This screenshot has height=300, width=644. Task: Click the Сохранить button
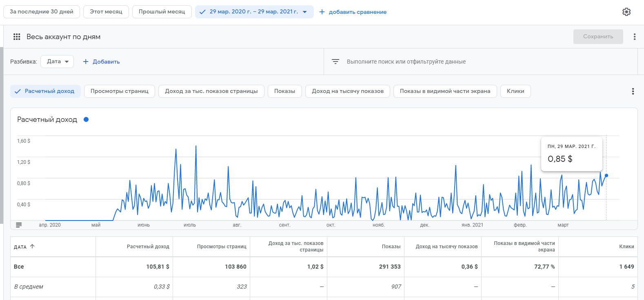(x=598, y=37)
